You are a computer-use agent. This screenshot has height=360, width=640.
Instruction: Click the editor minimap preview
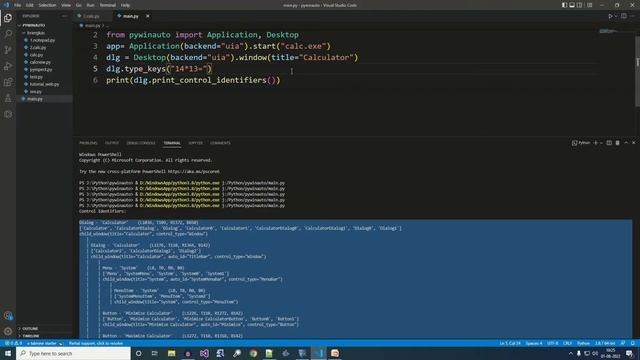pyautogui.click(x=608, y=31)
